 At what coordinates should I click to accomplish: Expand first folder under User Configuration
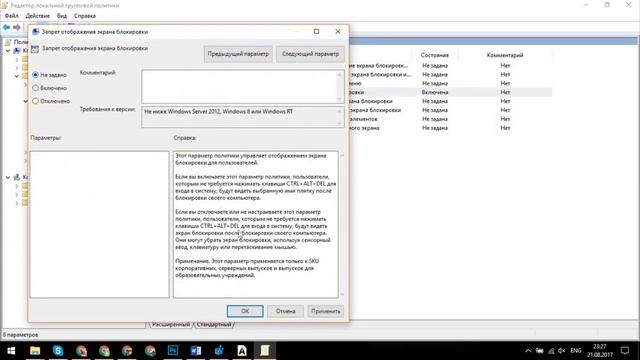[x=17, y=186]
